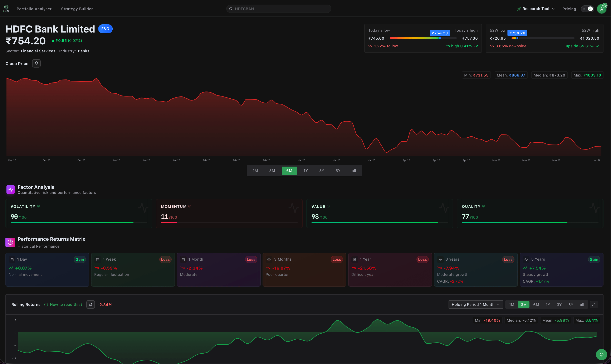Open Portfolio Analyser

click(34, 9)
